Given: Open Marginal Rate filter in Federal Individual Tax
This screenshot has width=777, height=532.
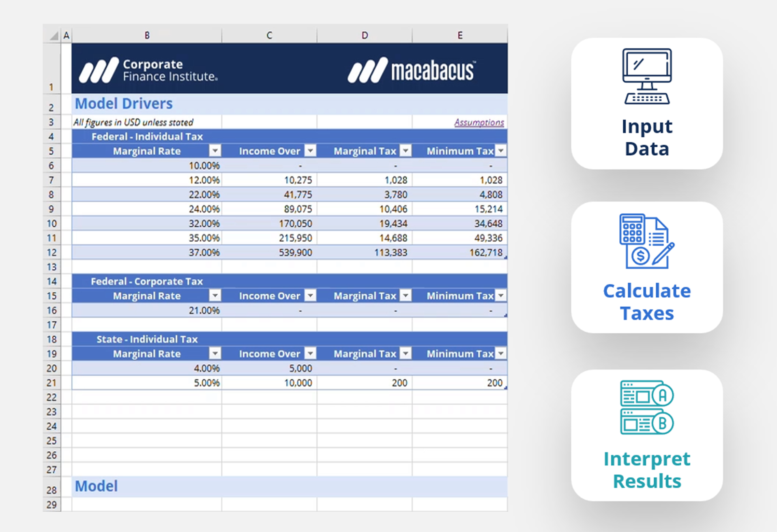Looking at the screenshot, I should tap(215, 150).
